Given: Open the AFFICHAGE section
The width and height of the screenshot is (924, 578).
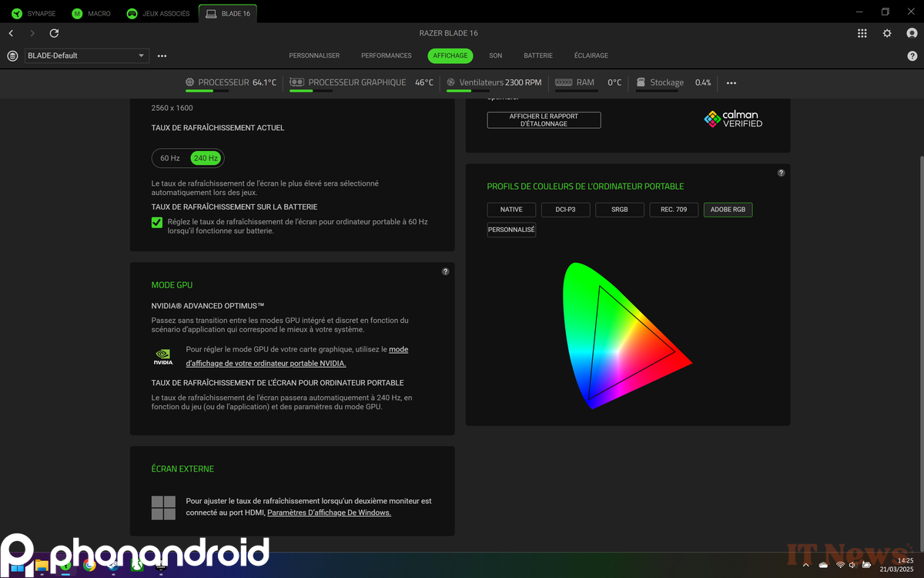Looking at the screenshot, I should click(x=450, y=55).
